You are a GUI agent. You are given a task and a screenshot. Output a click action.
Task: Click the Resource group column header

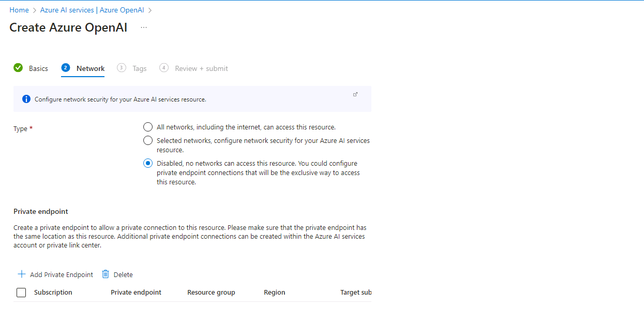(211, 293)
